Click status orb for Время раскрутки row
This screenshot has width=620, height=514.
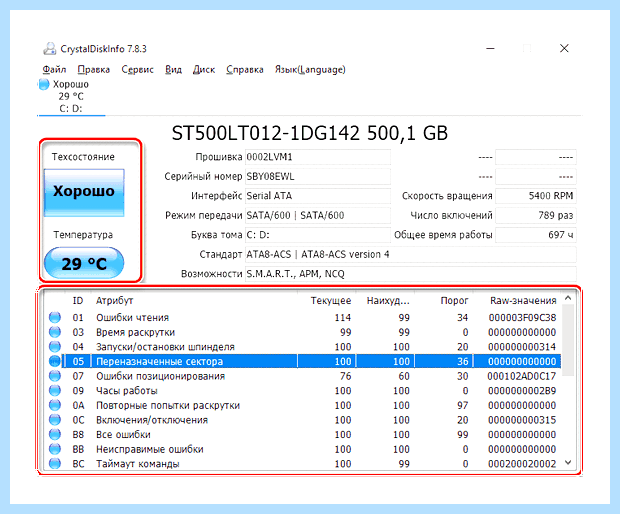[55, 332]
